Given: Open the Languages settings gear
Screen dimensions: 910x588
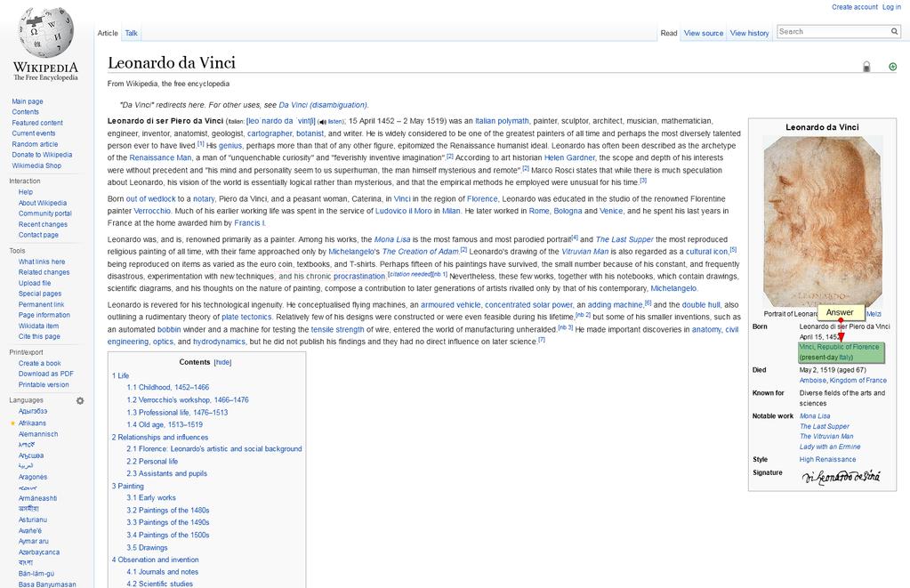Looking at the screenshot, I should click(80, 400).
